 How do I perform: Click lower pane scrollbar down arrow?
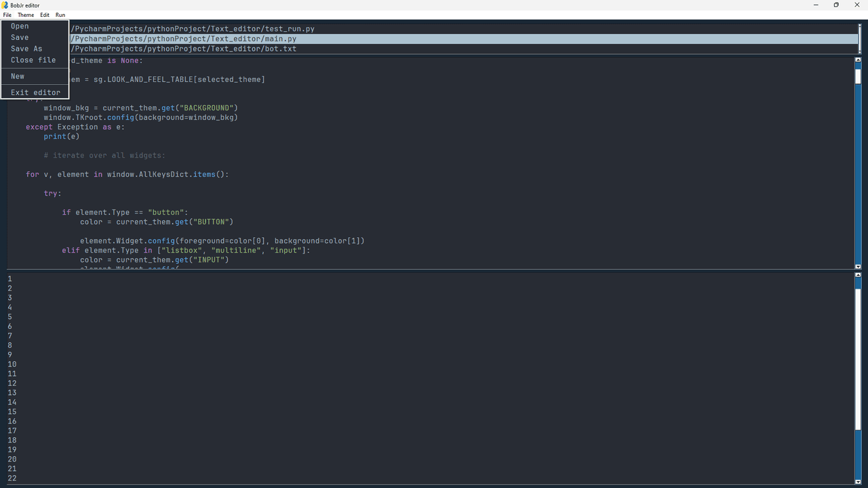click(858, 482)
